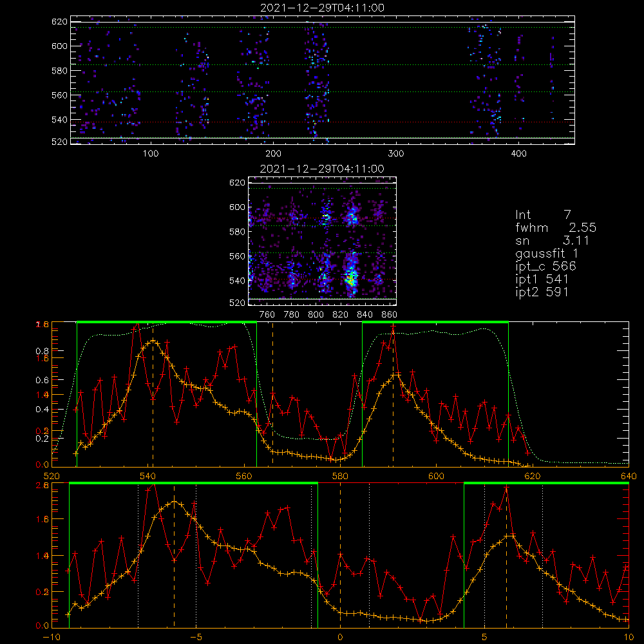Click white y-axis label 0.4 on profile plot
The height and width of the screenshot is (644, 644).
(x=43, y=410)
